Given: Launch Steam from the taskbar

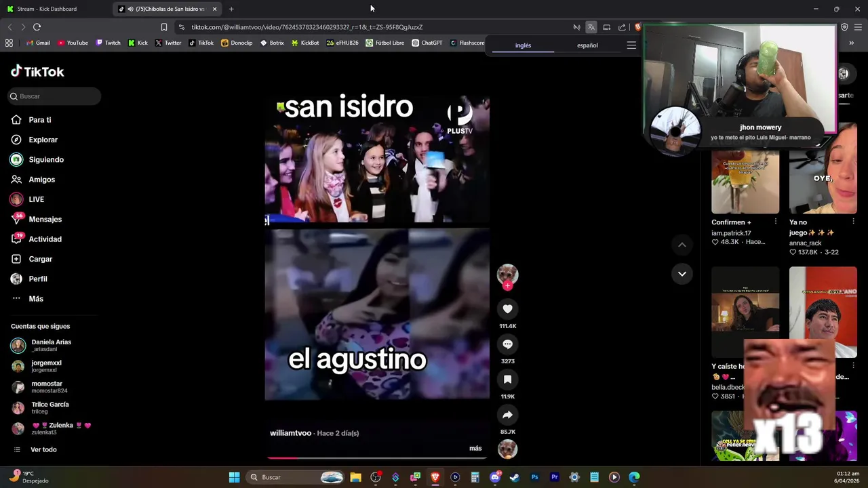Looking at the screenshot, I should coord(515,477).
